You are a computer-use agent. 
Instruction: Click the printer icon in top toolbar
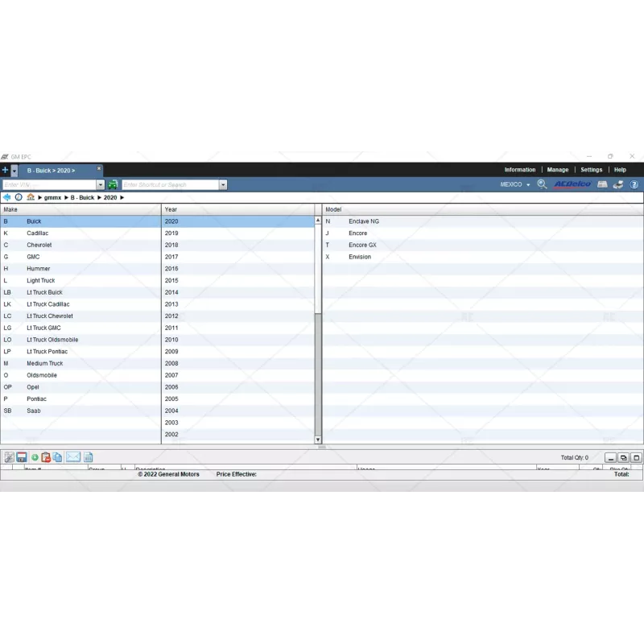click(x=617, y=184)
